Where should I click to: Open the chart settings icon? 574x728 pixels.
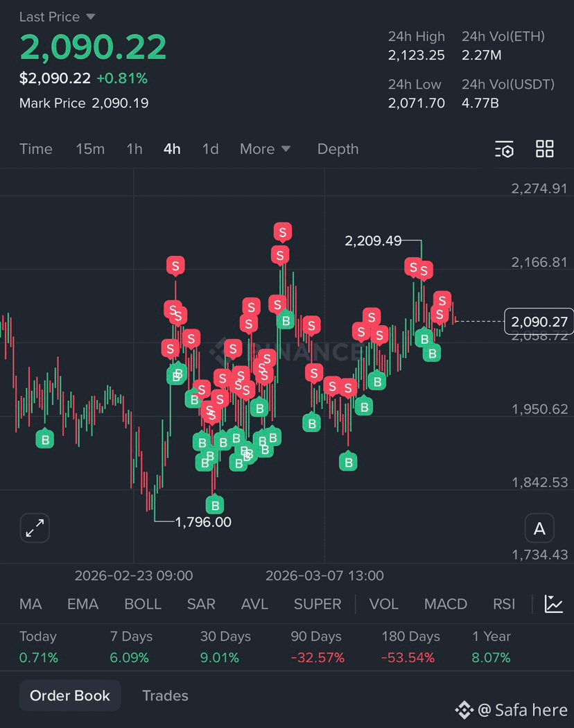505,149
